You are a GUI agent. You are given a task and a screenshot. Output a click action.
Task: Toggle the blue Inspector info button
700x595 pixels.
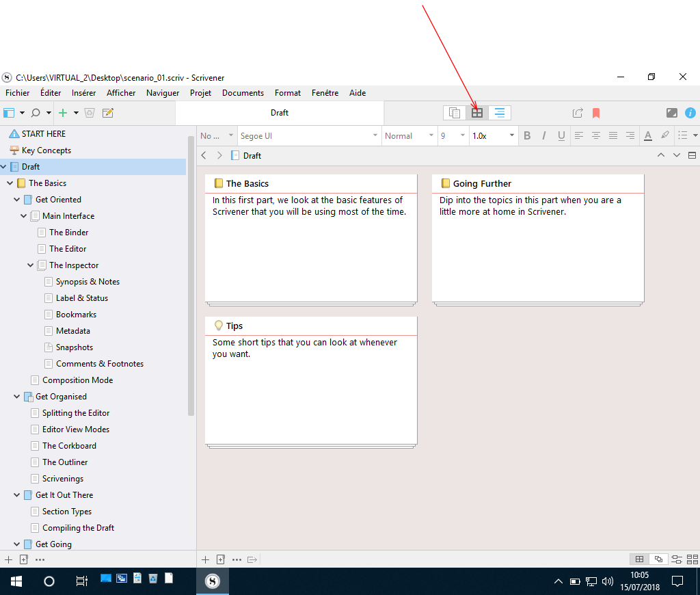click(x=690, y=113)
